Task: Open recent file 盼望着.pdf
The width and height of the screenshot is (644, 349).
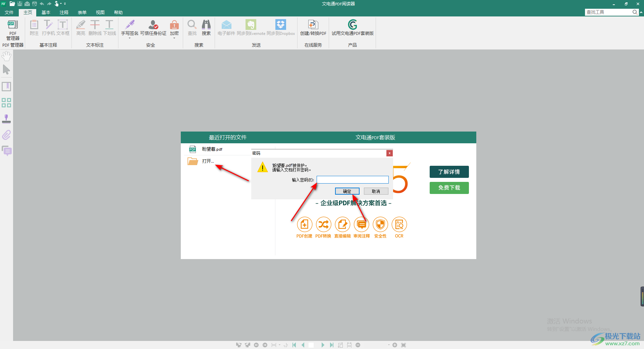Action: click(x=212, y=149)
